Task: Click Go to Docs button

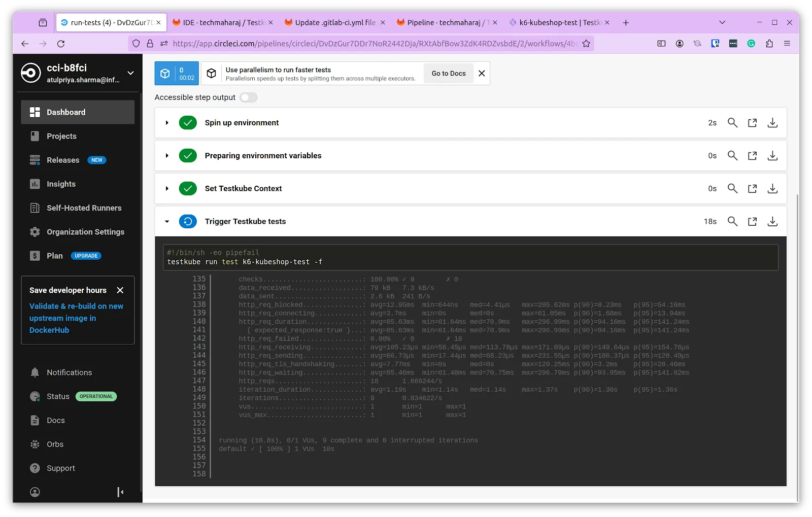Action: (449, 74)
